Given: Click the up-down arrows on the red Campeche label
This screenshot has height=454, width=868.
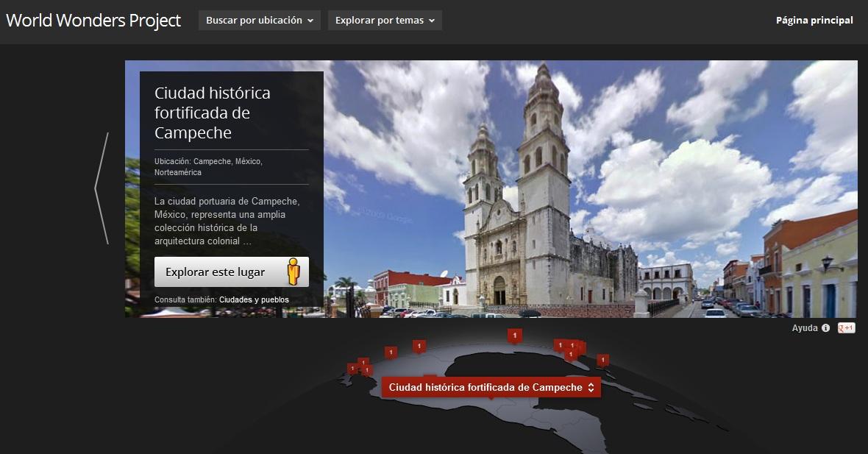Looking at the screenshot, I should click(591, 388).
